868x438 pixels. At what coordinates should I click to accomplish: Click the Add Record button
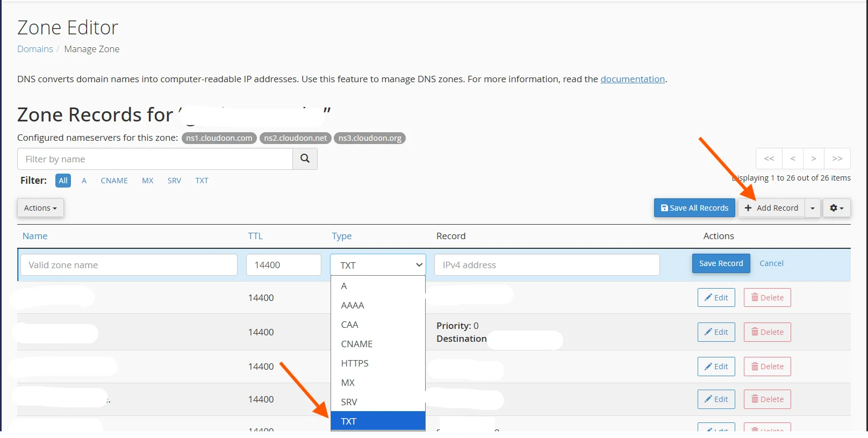[771, 208]
